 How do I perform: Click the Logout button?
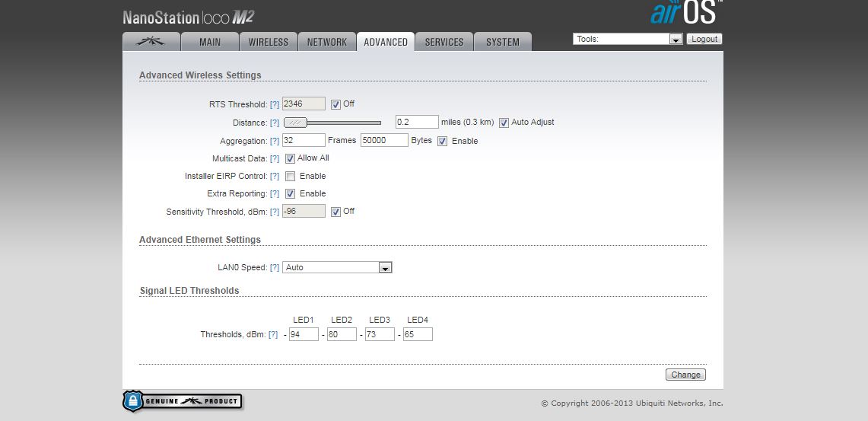[704, 39]
